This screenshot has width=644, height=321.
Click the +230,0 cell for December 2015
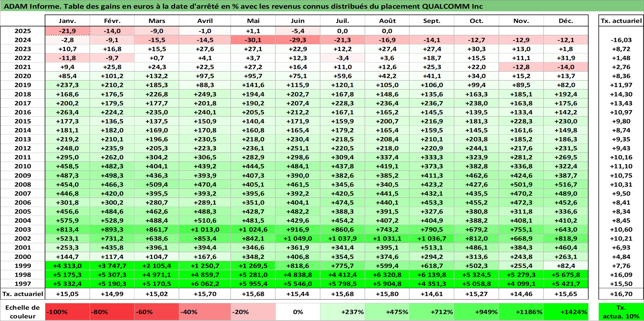click(566, 121)
